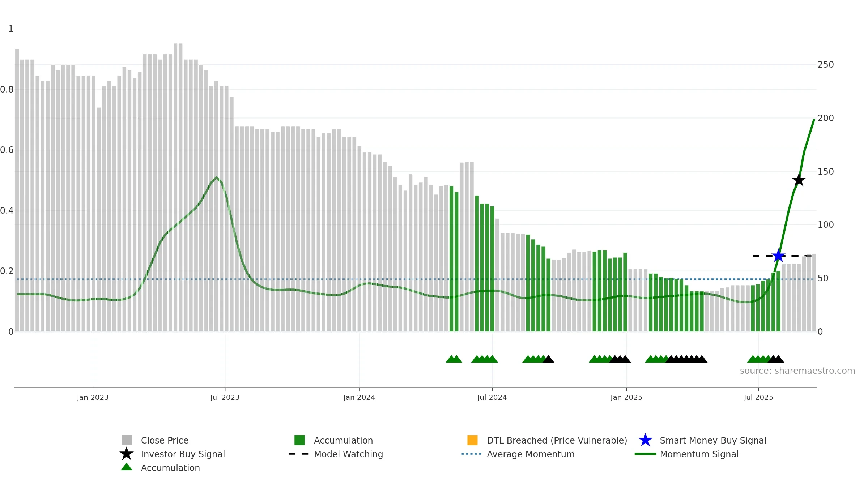Image resolution: width=868 pixels, height=488 pixels.
Task: Click the gray Close Price legend square
Action: pos(127,440)
